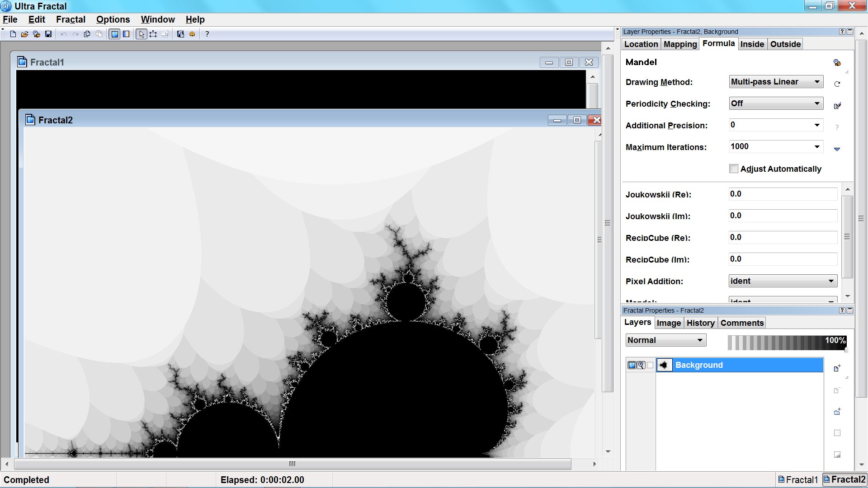
Task: Save fractal with floppy disk icon
Action: click(x=48, y=34)
